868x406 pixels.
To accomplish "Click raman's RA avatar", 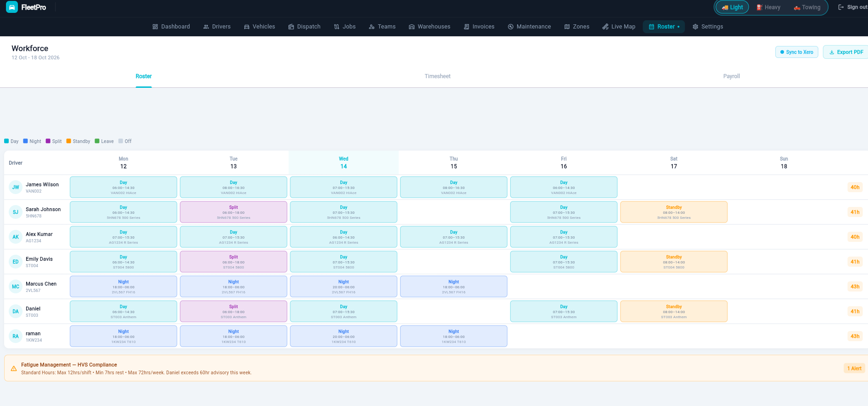I will click(16, 336).
